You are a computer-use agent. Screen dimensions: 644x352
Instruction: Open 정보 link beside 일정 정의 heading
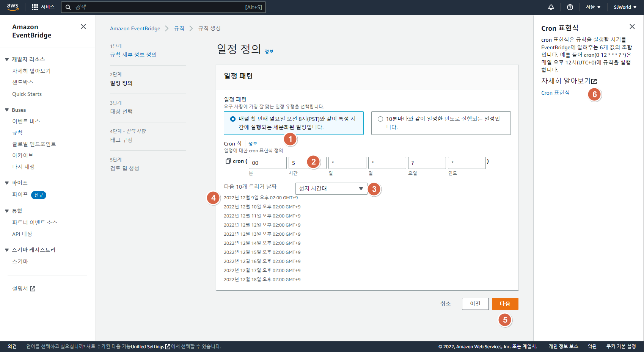[x=269, y=52]
